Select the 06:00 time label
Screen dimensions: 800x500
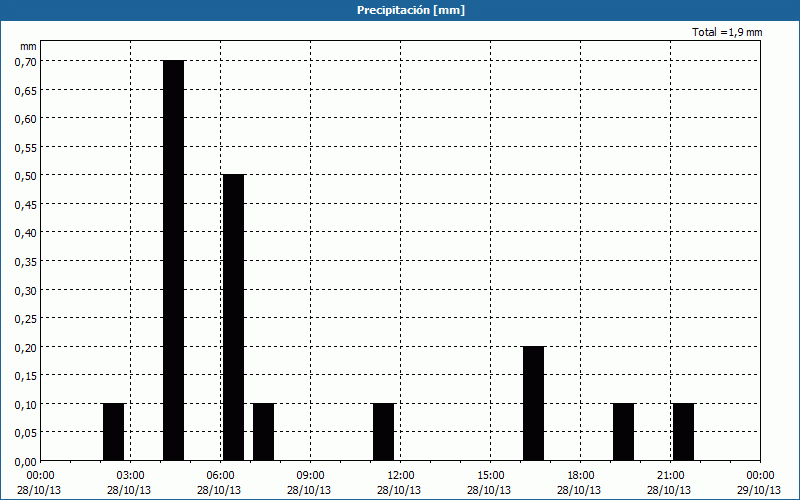(220, 476)
